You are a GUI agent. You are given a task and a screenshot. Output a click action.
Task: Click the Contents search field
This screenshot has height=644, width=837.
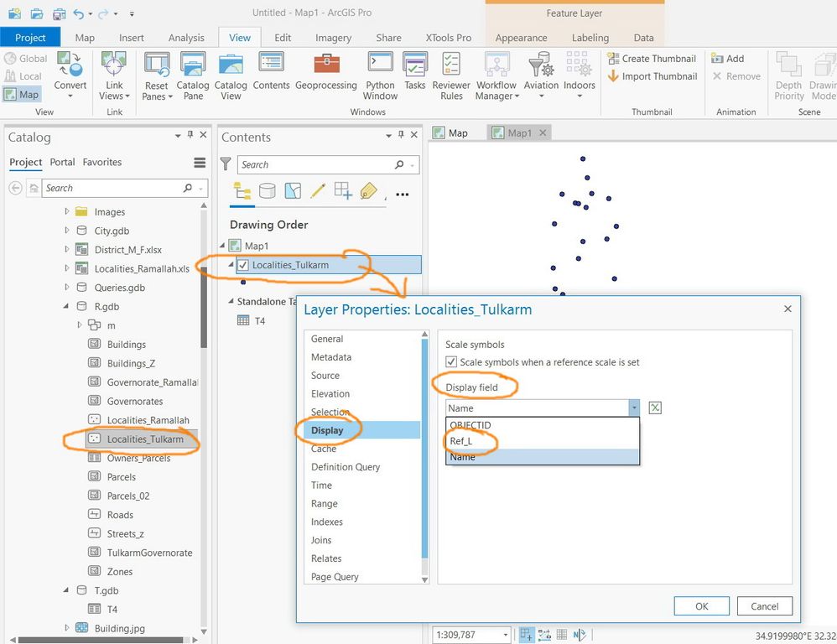[x=317, y=165]
